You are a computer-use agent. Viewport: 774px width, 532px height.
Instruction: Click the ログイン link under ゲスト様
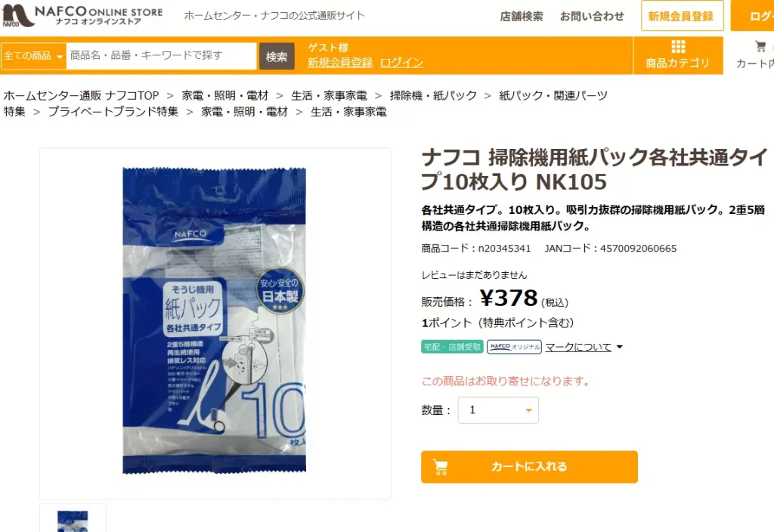pos(401,63)
